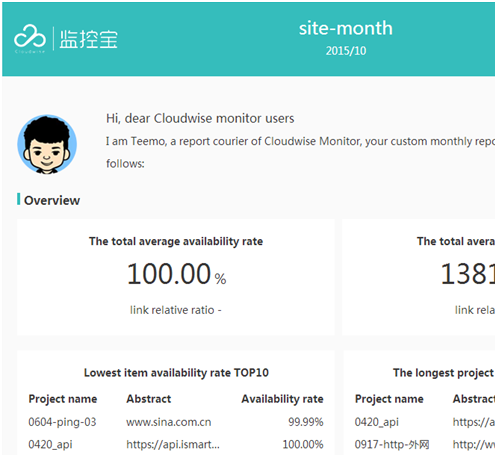Viewport: 497px width, 457px height.
Task: Open the www.sina.com.cn abstract
Action: click(169, 422)
